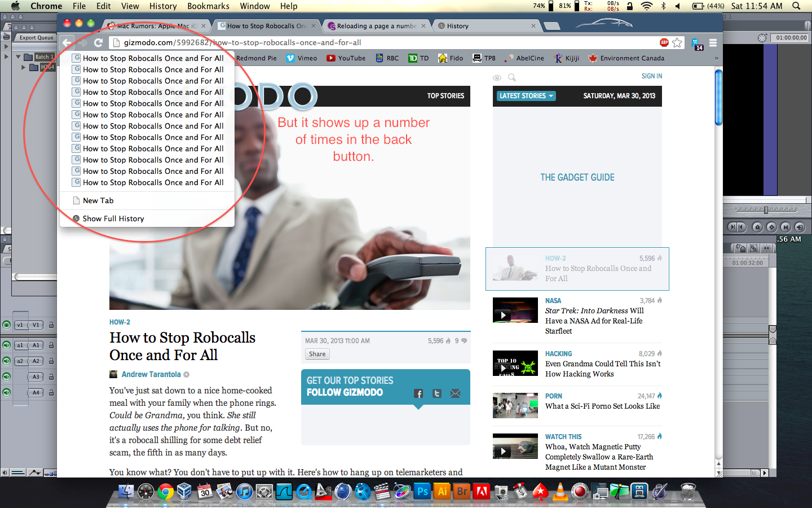Click the Gizmodo search magnifier icon
This screenshot has width=812, height=508.
pyautogui.click(x=511, y=77)
